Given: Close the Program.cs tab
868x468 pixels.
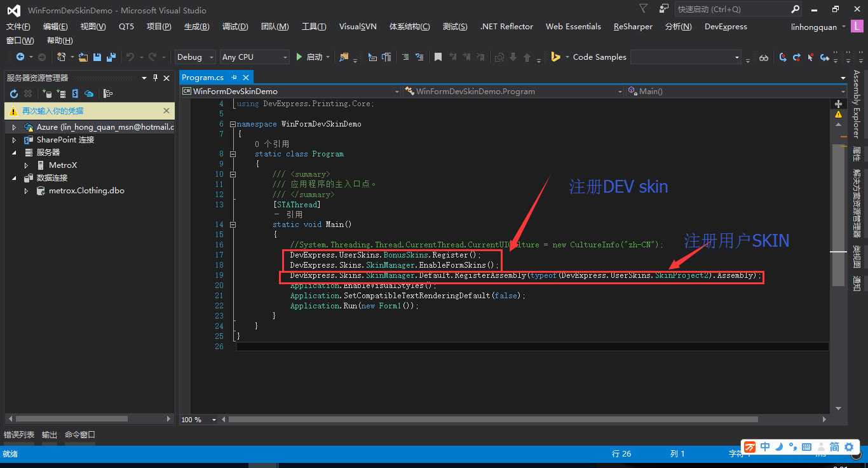Looking at the screenshot, I should [246, 77].
